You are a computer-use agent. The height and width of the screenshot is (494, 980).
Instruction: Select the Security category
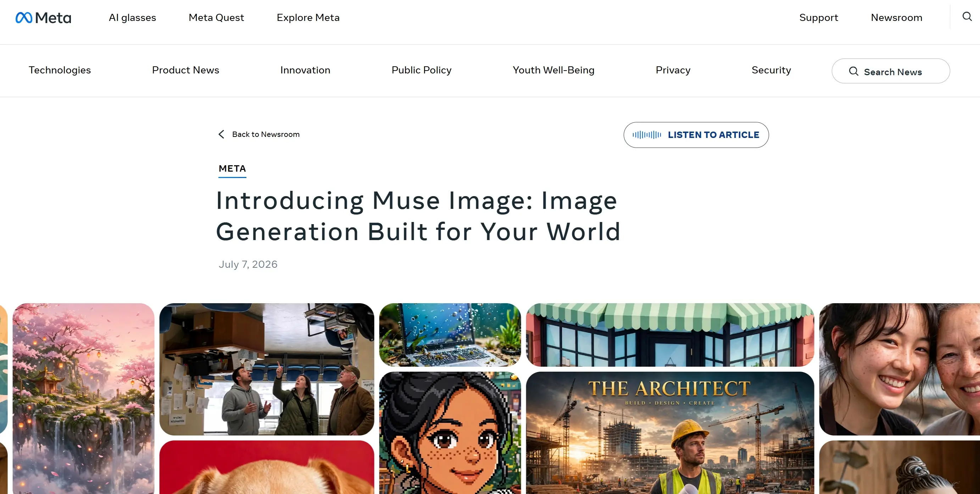tap(771, 71)
